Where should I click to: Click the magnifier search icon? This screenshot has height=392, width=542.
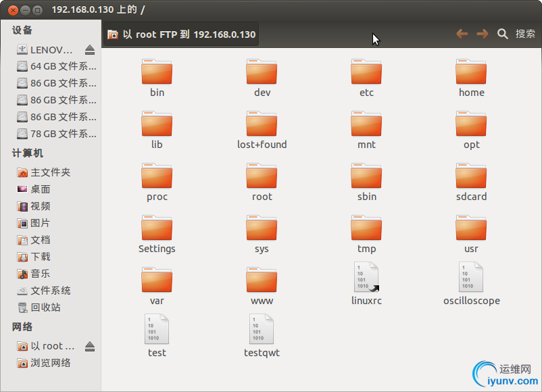tap(502, 34)
